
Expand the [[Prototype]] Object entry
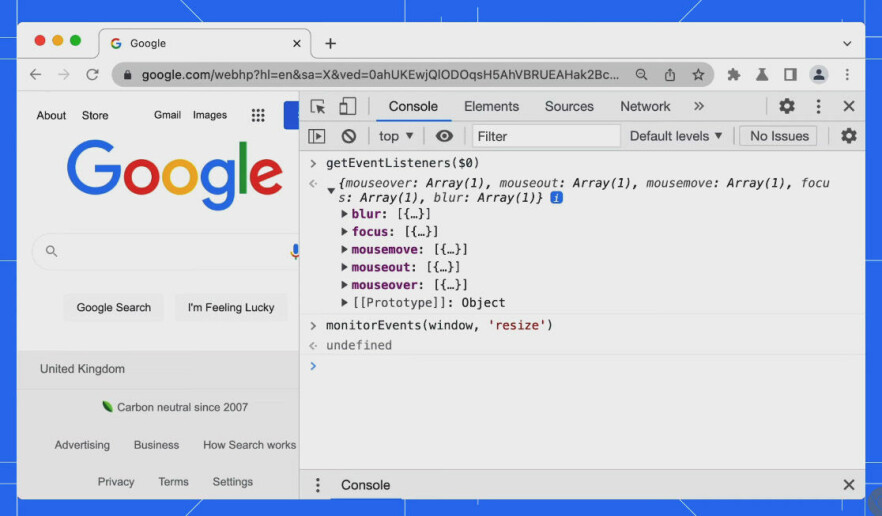(344, 303)
